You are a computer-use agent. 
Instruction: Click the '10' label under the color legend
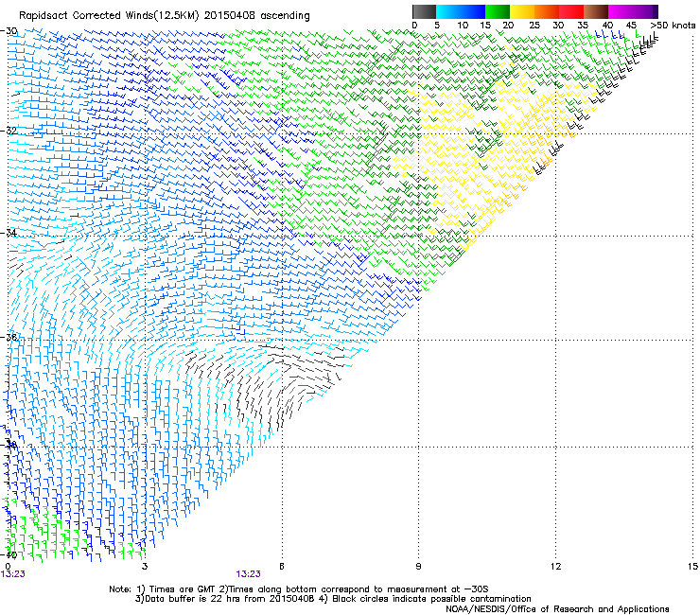tap(463, 26)
